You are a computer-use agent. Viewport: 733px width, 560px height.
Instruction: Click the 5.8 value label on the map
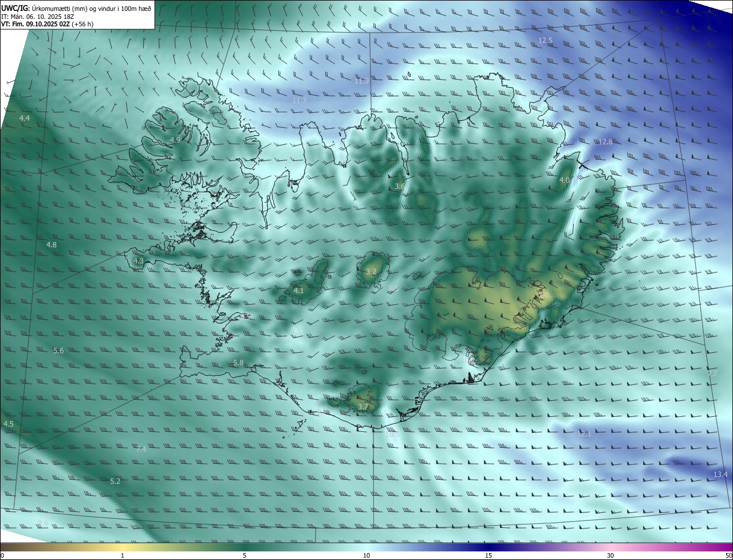[x=239, y=363]
